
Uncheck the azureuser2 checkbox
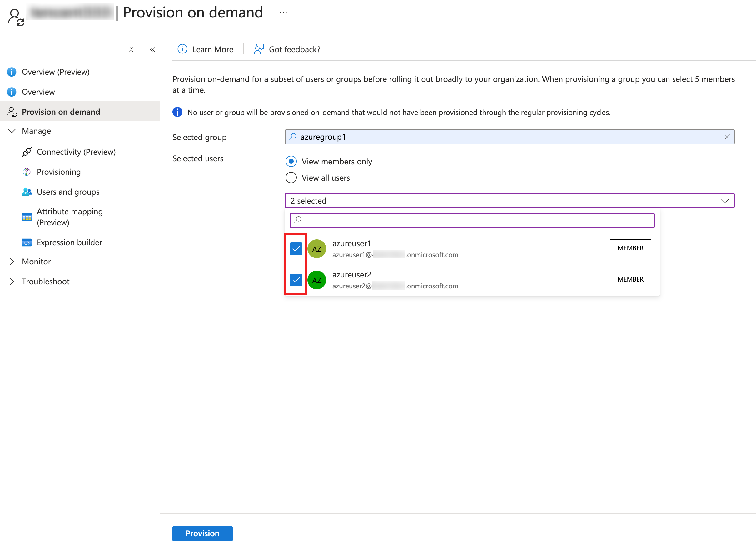tap(296, 280)
